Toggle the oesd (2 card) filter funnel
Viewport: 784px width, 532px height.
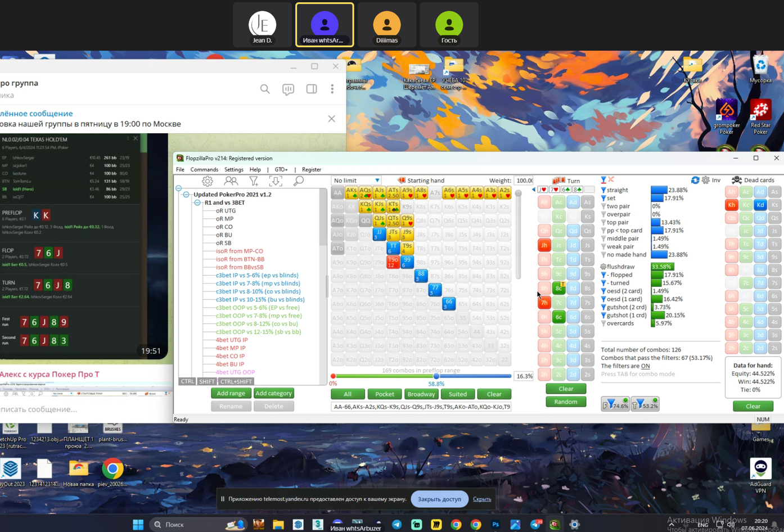coord(603,291)
